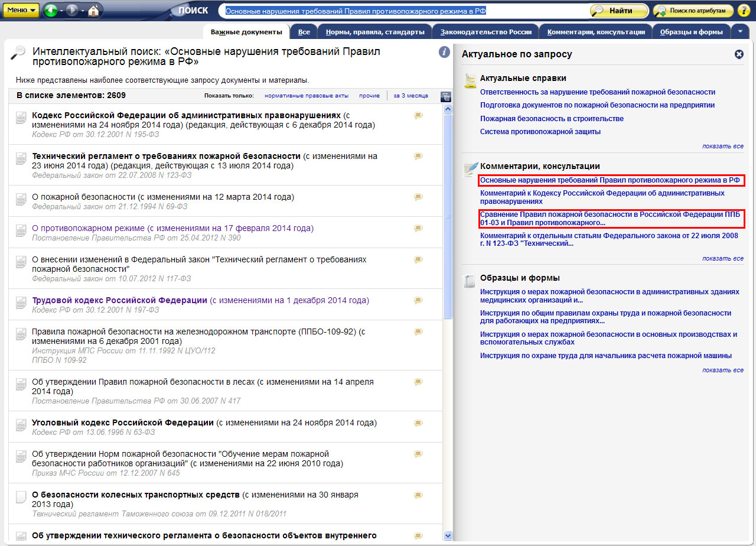Viewport: 756px width, 546px height.
Task: Click annotation bubble for Трудовой кодекс row
Action: coord(419,301)
